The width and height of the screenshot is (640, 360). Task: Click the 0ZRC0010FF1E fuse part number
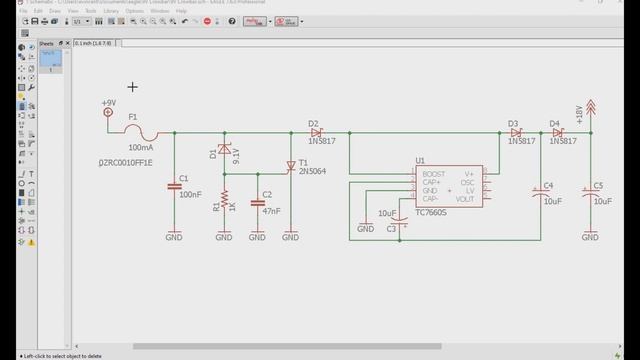click(x=125, y=162)
